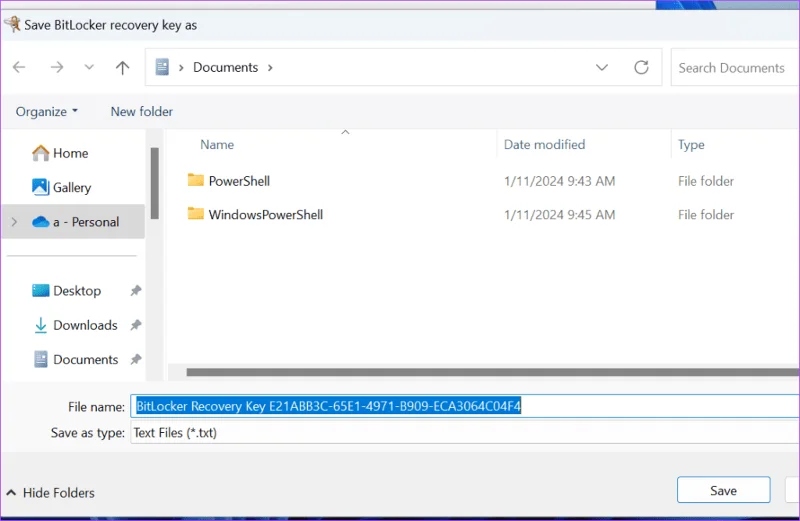Select the WindowsPowerShell folder name
Screen dimensions: 800x521
click(266, 215)
